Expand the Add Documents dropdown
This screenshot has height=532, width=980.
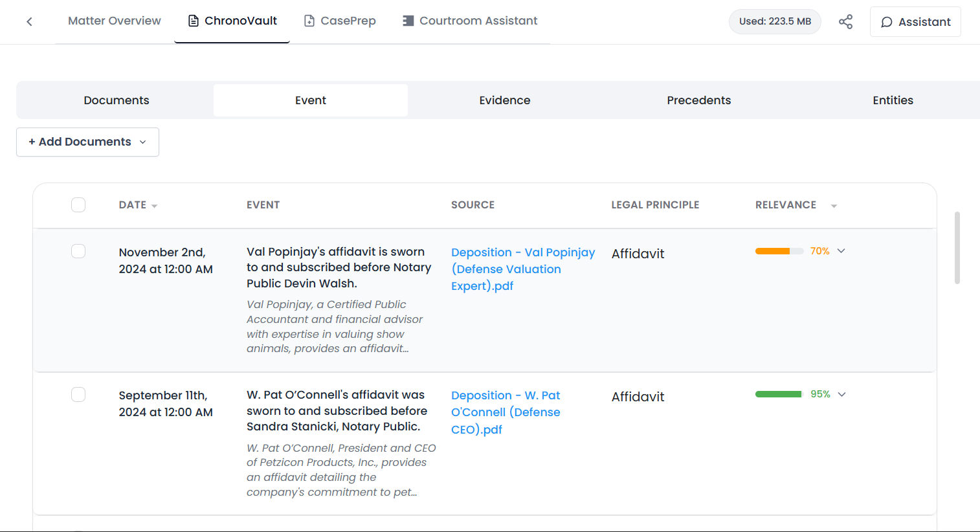(x=144, y=142)
